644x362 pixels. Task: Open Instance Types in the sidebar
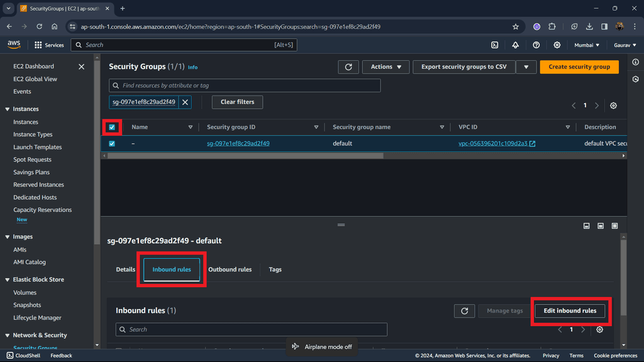[x=33, y=134]
